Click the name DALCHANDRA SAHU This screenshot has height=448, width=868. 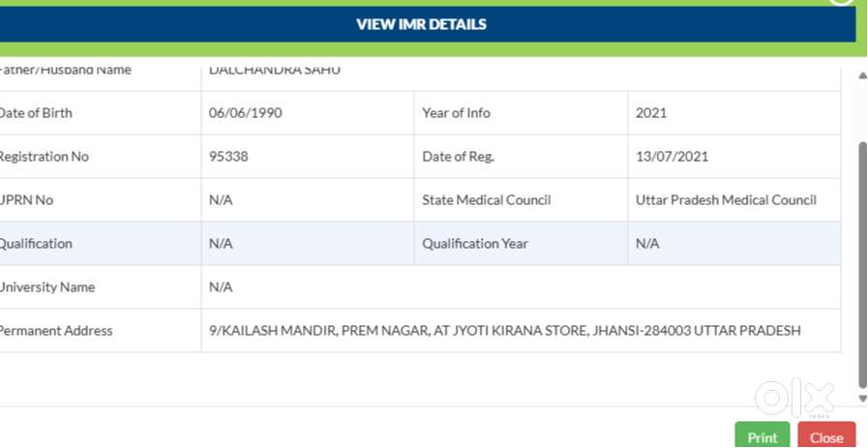click(x=275, y=71)
